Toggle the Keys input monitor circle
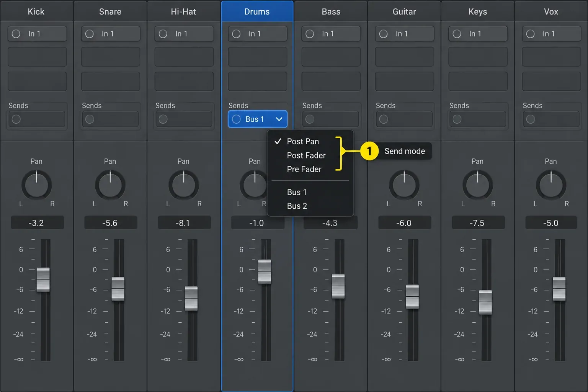588x392 pixels. tap(457, 34)
